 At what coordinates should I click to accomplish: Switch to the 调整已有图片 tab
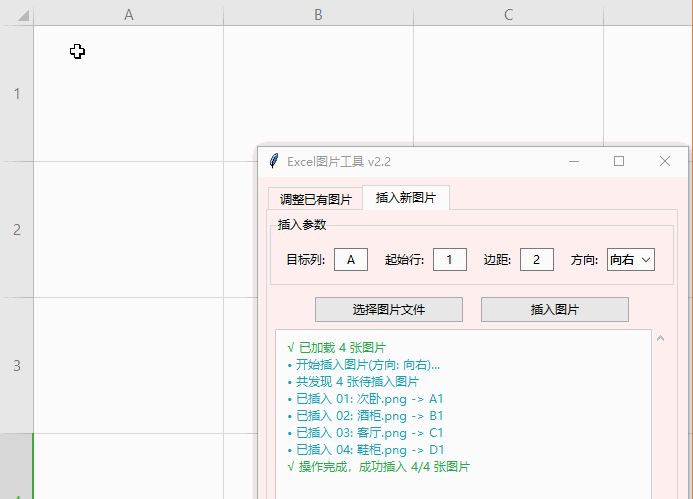[x=316, y=199]
